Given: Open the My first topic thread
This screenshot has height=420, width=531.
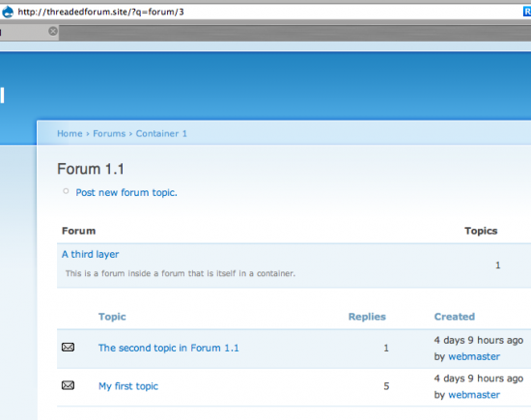Looking at the screenshot, I should click(x=128, y=386).
